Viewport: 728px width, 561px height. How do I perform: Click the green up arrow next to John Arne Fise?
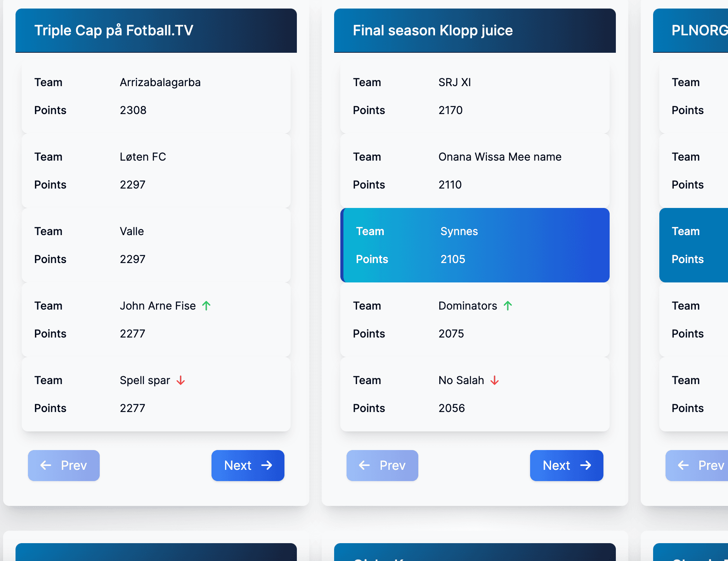[206, 306]
